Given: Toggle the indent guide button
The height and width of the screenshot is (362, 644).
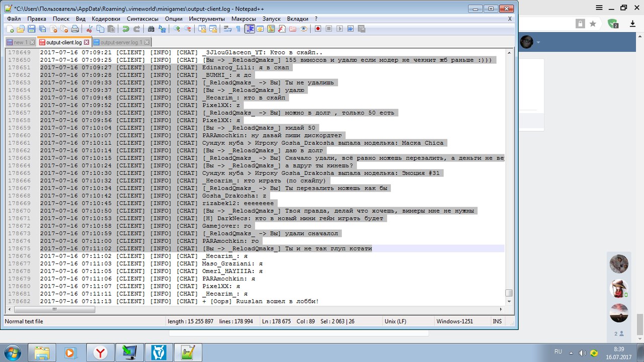Looking at the screenshot, I should [x=250, y=29].
